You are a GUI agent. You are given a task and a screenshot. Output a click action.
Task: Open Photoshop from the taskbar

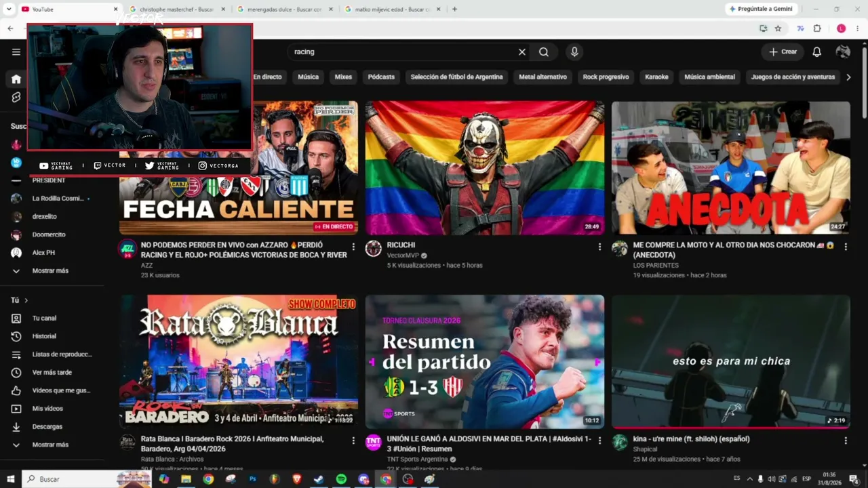[x=253, y=479]
